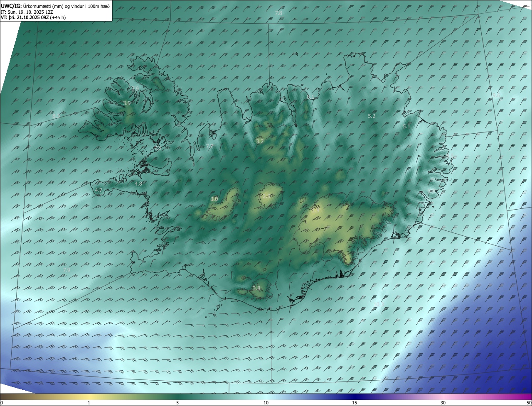The image size is (532, 406).
Task: Click the 'IT: Sun. 19. 10. 2025 12Z' line
Action: pos(27,12)
